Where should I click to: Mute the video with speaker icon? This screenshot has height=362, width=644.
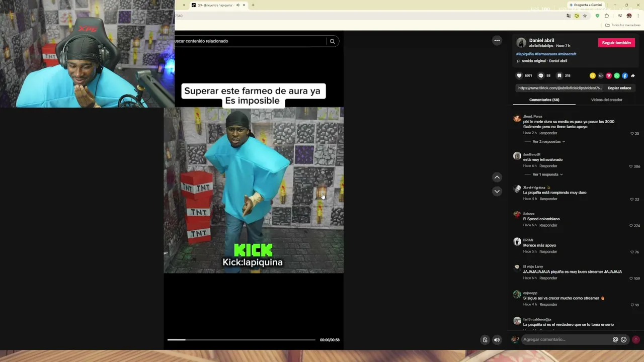[497, 340]
